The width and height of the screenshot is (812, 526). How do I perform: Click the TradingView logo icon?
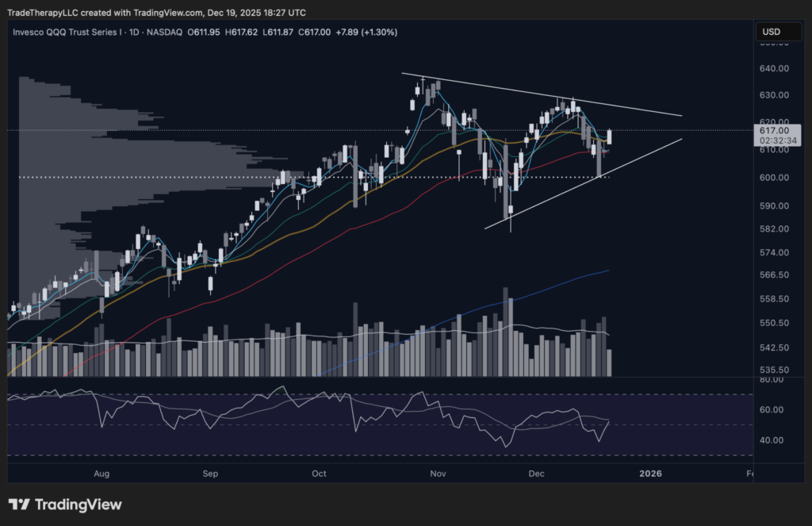pos(20,505)
